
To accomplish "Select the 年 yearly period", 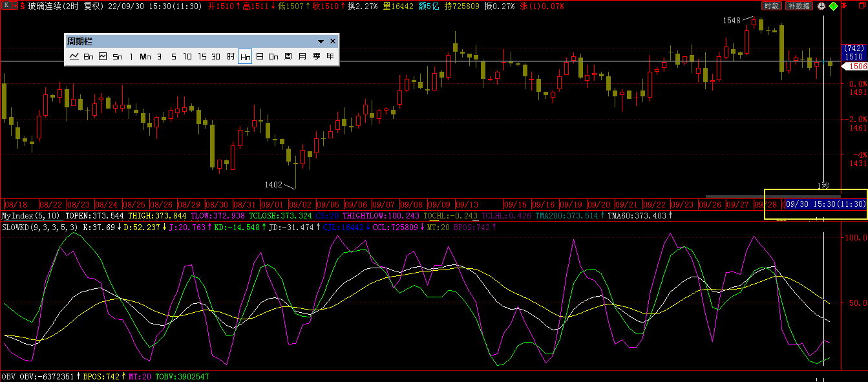I will 330,57.
